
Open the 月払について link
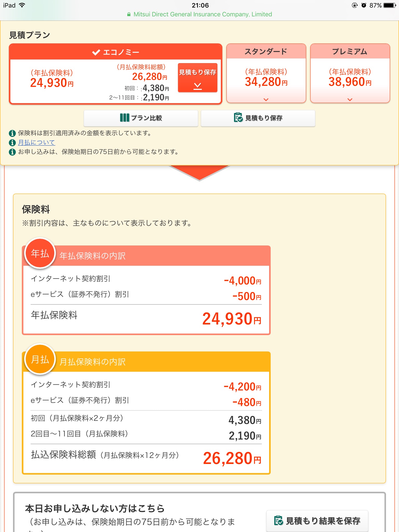(x=36, y=143)
